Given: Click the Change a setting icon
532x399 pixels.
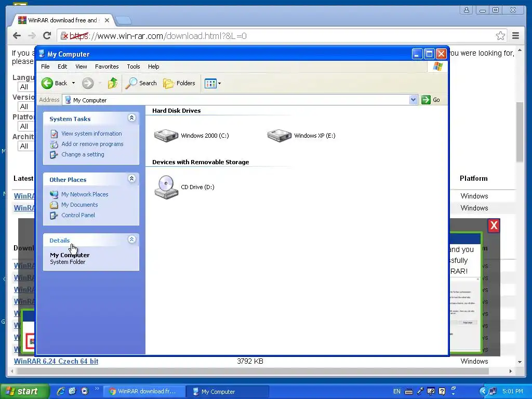Looking at the screenshot, I should pyautogui.click(x=54, y=155).
